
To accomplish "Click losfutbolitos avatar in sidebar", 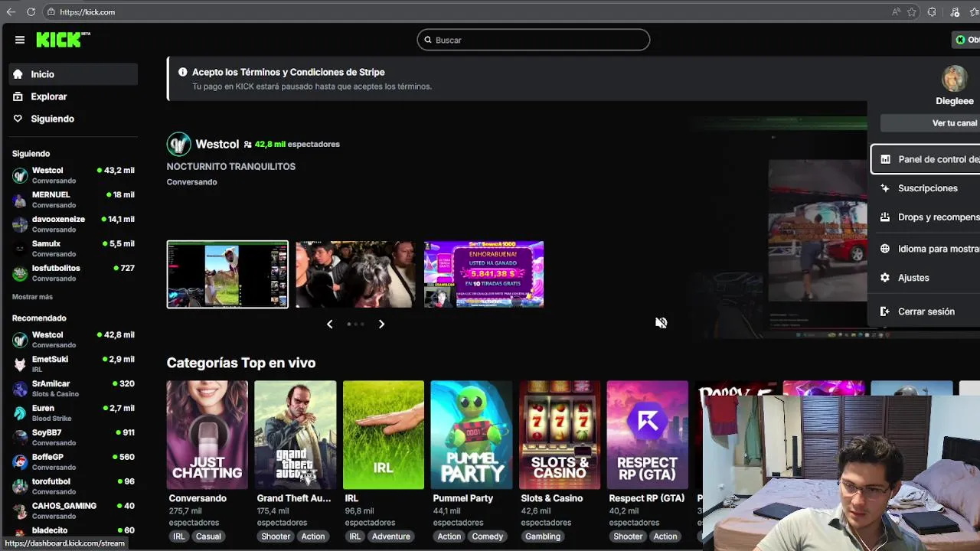I will (x=20, y=273).
